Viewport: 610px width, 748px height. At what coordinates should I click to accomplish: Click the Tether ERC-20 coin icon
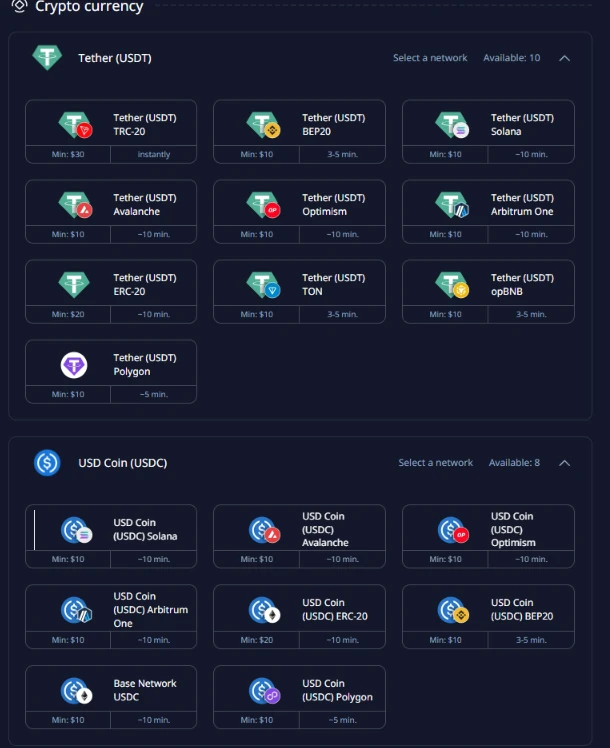pos(74,284)
